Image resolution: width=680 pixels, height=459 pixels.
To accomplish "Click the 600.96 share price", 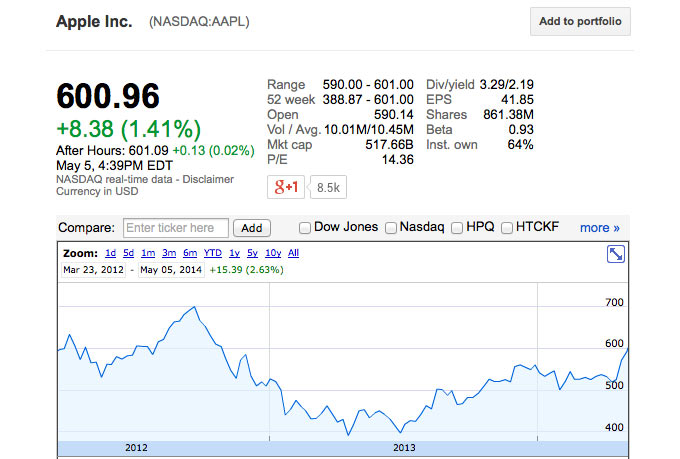I will click(108, 96).
